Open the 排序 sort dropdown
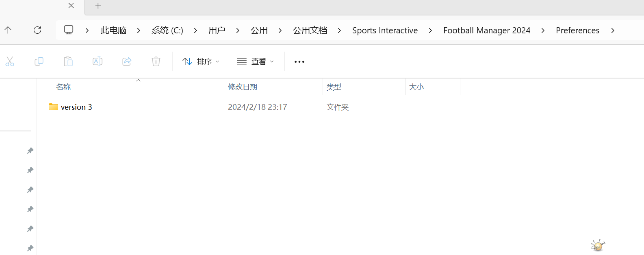The image size is (644, 255). click(x=201, y=61)
